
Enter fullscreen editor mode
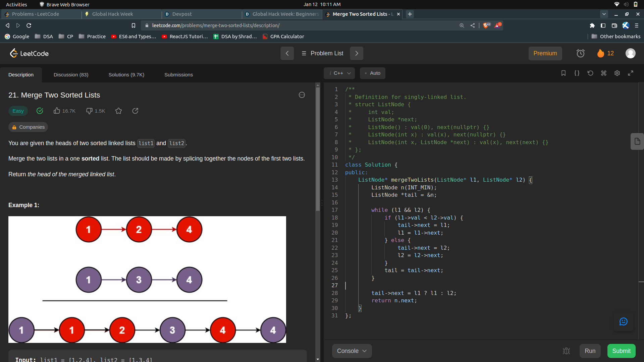pos(631,73)
